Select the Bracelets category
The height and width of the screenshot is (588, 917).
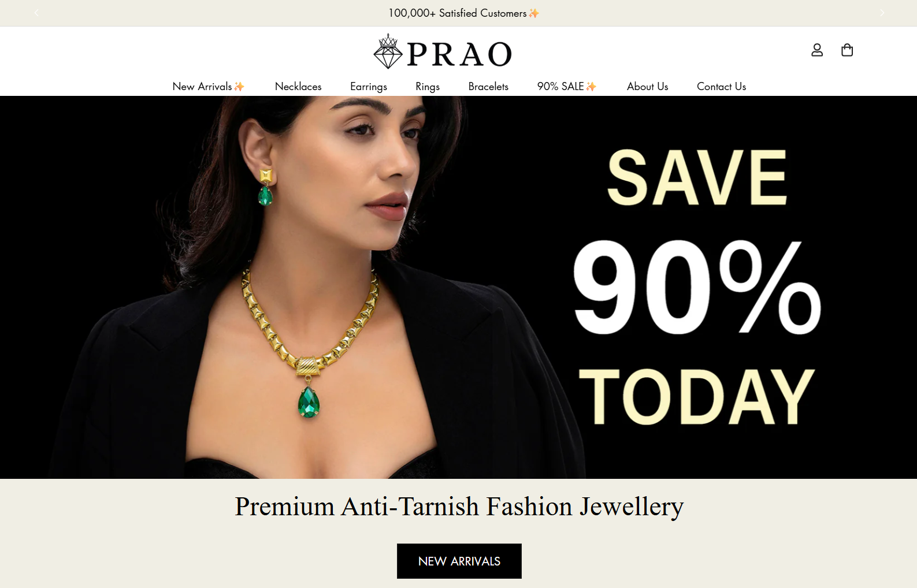click(488, 86)
